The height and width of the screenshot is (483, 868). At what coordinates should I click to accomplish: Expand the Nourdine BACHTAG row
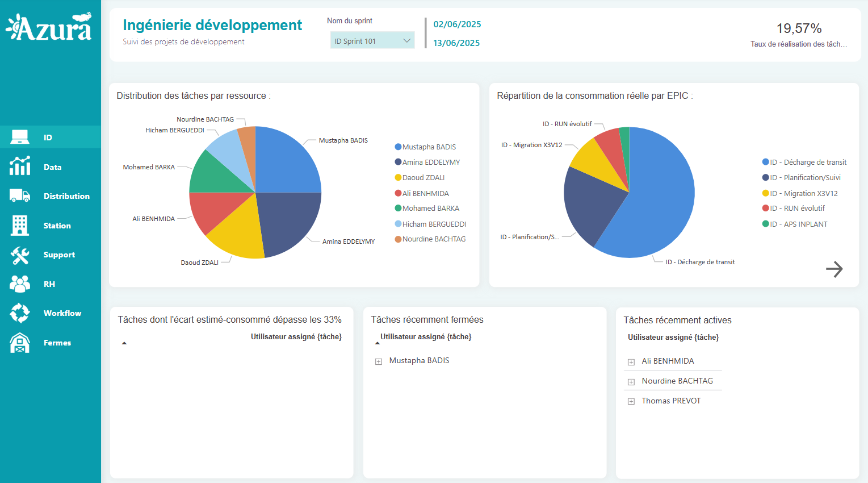pyautogui.click(x=631, y=382)
